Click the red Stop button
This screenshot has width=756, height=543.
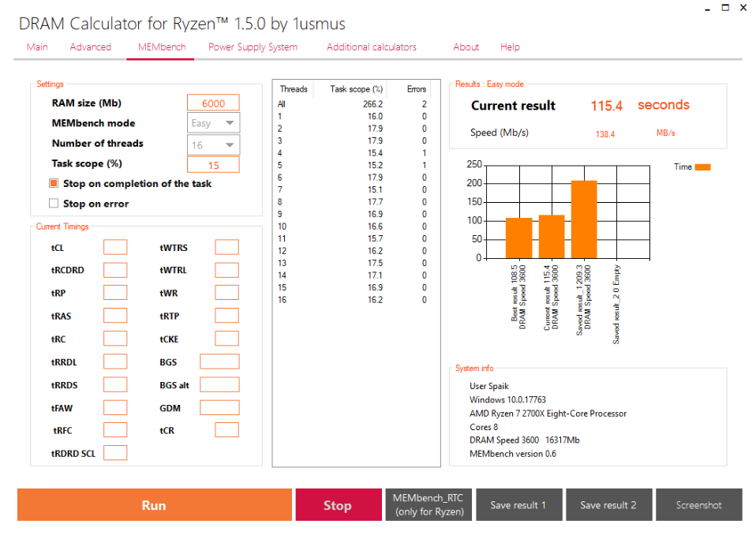click(338, 505)
